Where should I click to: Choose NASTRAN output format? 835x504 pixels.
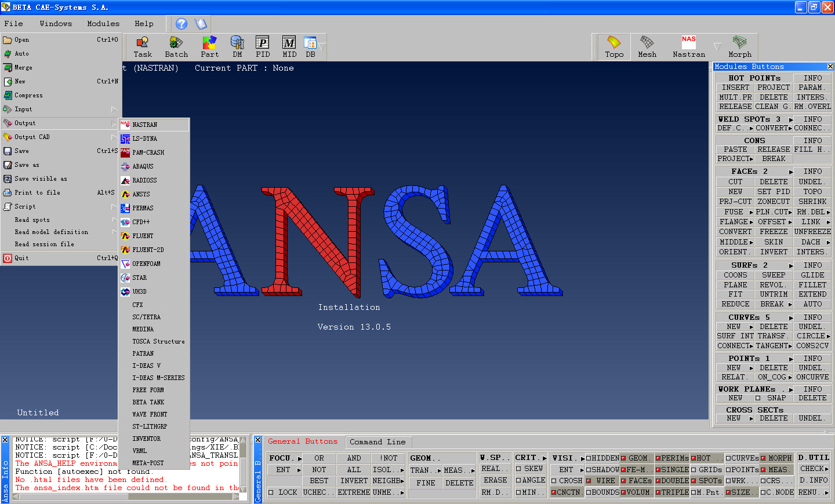coord(154,125)
